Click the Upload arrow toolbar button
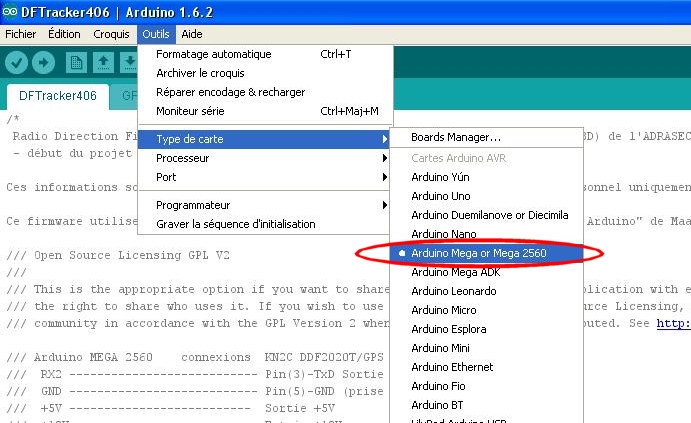Viewport: 691px width, 423px height. (x=43, y=63)
